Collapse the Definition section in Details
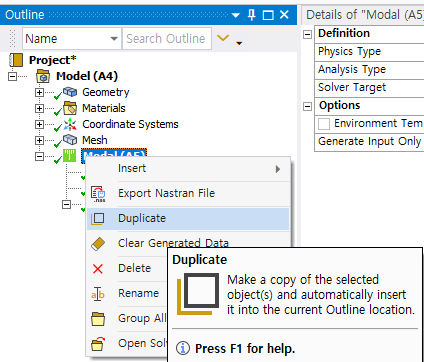The width and height of the screenshot is (424, 362). (x=307, y=34)
